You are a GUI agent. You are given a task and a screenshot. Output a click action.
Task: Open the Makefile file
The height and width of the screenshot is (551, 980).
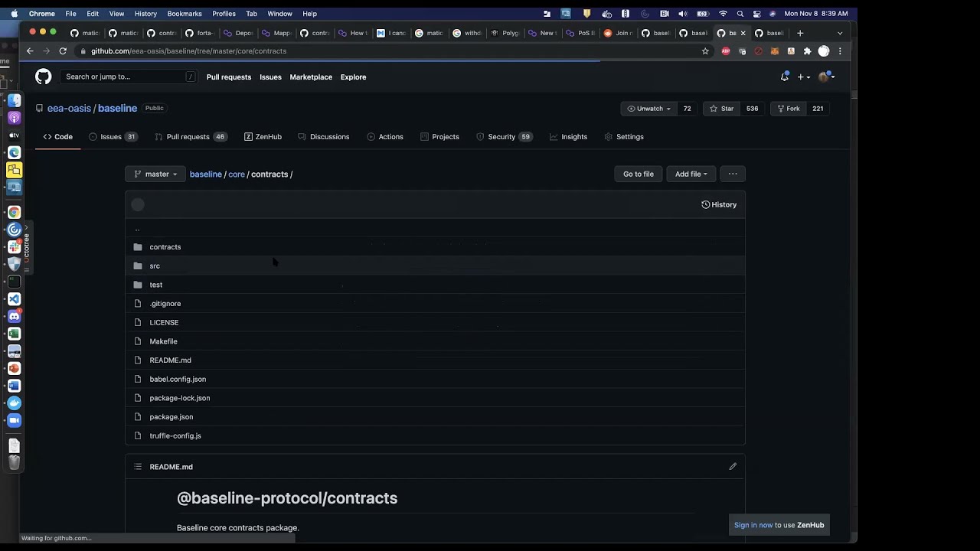[163, 341]
